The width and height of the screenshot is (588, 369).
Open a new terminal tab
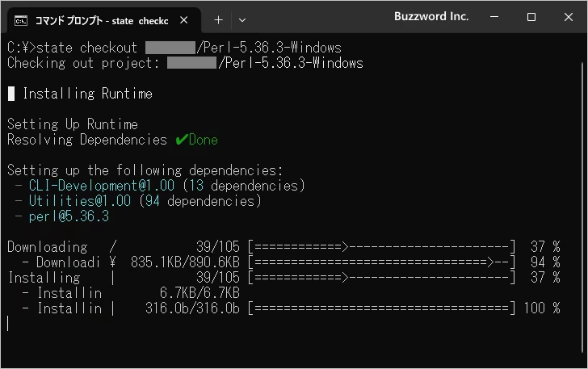tap(218, 20)
